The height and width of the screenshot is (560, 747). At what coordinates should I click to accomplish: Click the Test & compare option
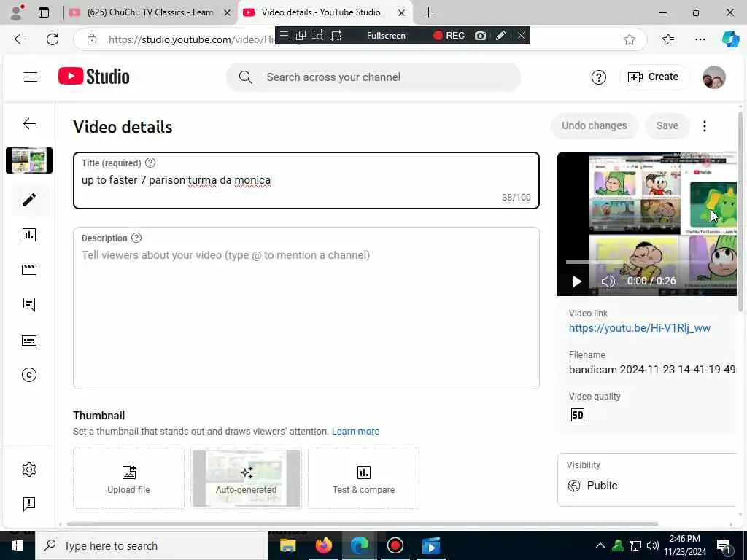[363, 478]
